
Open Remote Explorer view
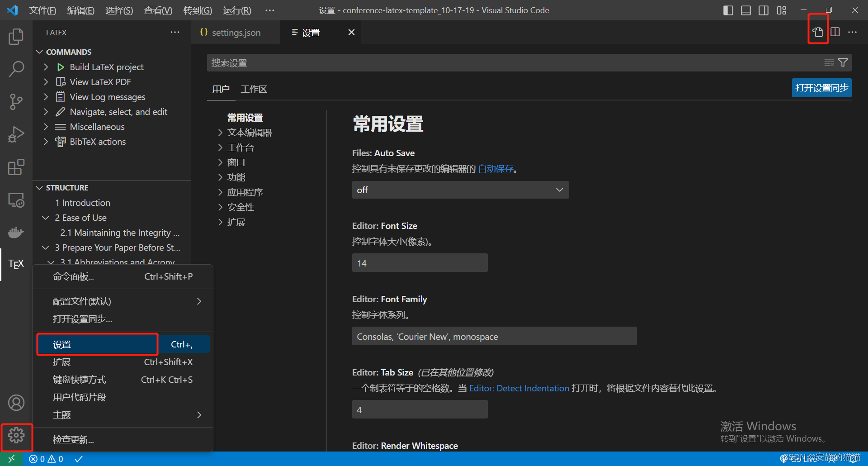pos(16,200)
